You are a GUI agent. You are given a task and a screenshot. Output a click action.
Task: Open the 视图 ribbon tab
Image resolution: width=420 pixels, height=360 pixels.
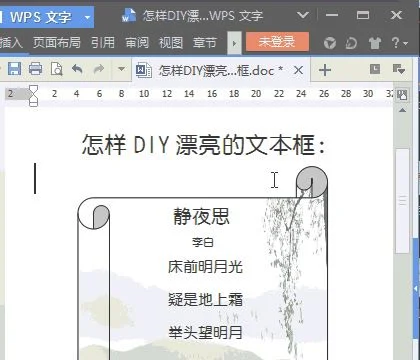[171, 42]
